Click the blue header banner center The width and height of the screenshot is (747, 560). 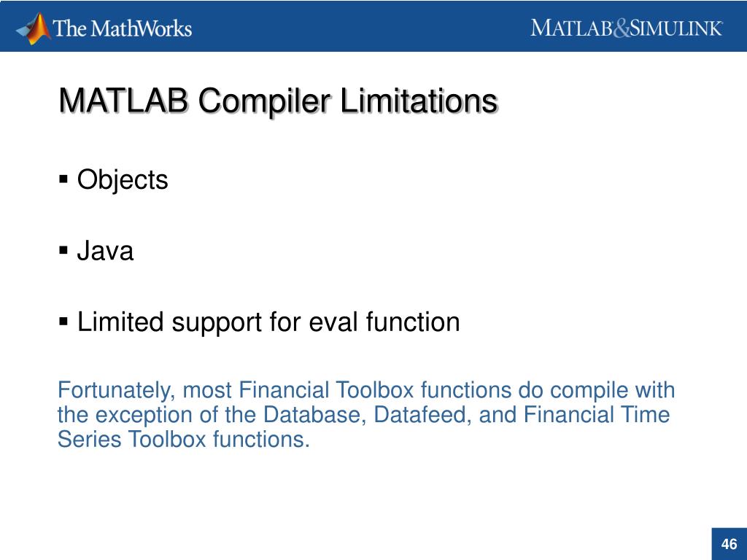pyautogui.click(x=373, y=26)
